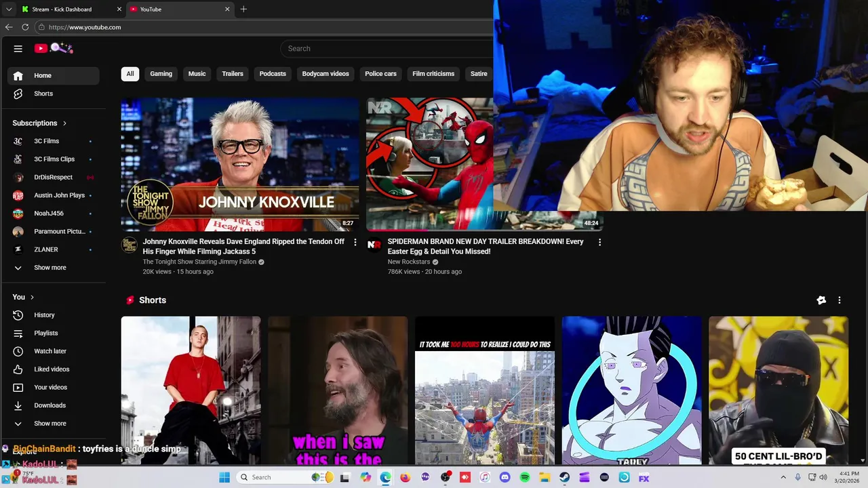This screenshot has width=868, height=488.
Task: Close the YouTube browser tab
Action: point(228,9)
